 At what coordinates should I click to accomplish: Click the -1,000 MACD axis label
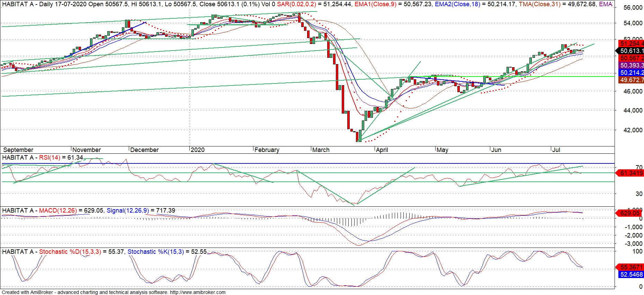(633, 227)
